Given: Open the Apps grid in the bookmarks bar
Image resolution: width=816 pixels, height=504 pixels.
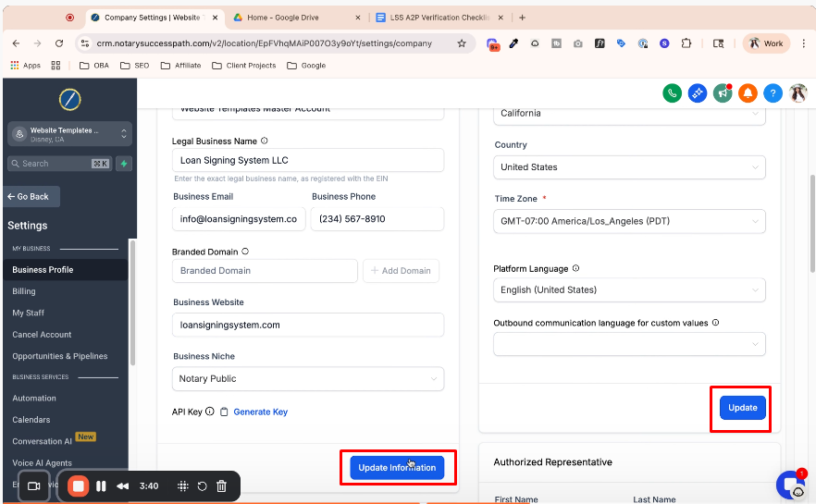Looking at the screenshot, I should 25,65.
